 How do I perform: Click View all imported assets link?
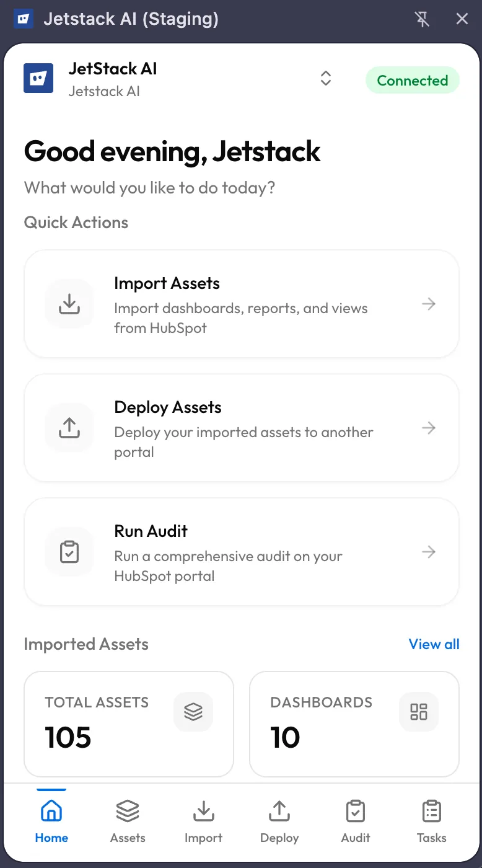(x=434, y=644)
